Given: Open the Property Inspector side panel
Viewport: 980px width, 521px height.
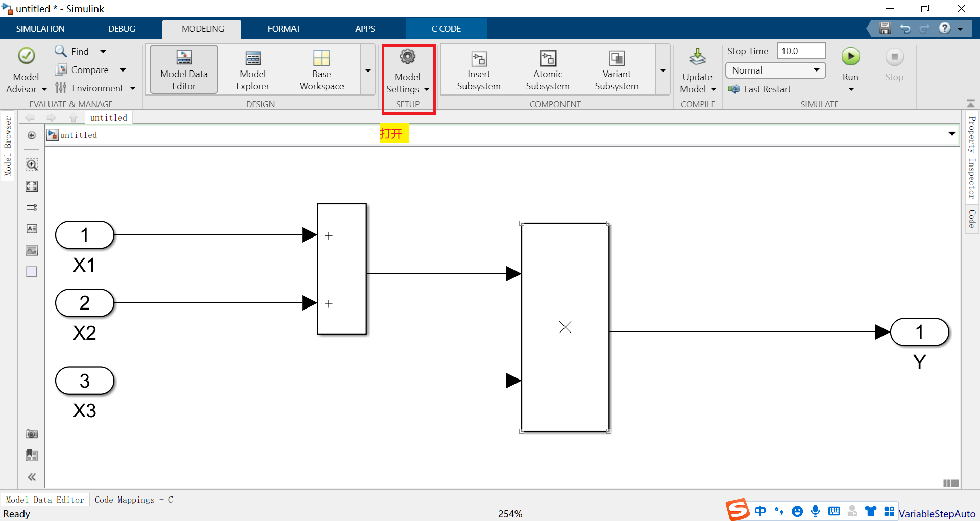Looking at the screenshot, I should pos(972,158).
